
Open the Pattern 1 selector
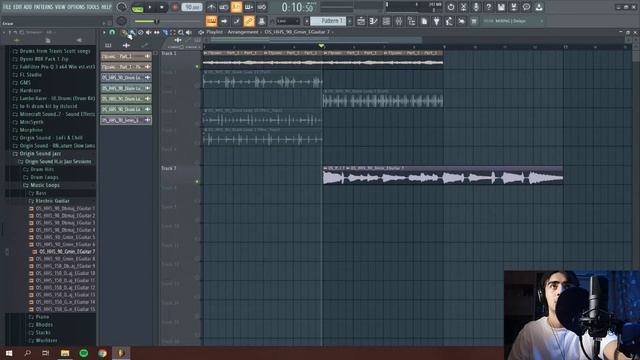(328, 21)
